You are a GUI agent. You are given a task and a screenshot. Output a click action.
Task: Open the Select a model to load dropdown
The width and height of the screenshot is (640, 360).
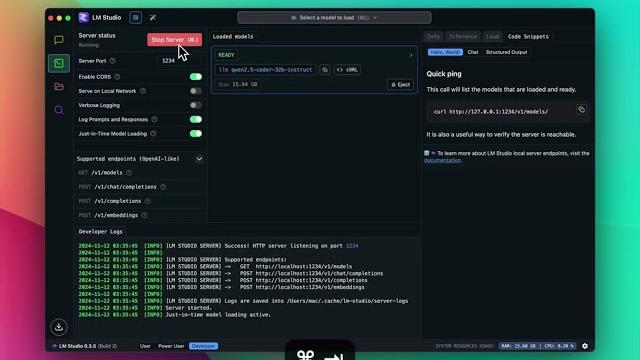(334, 18)
